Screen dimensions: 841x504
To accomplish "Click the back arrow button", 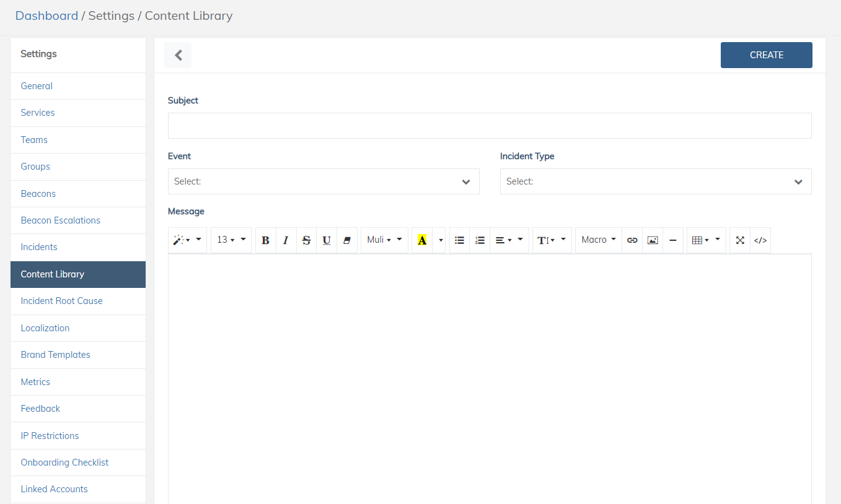I will point(178,55).
